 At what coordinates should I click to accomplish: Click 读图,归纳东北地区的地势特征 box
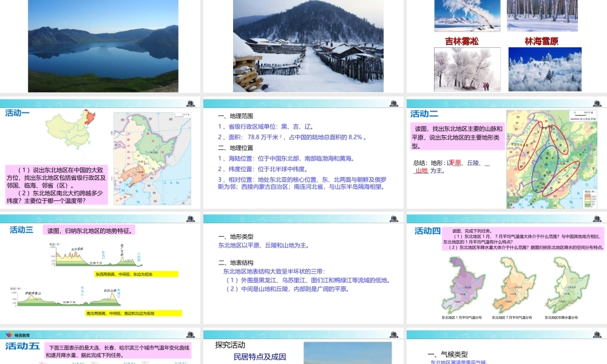click(x=89, y=231)
